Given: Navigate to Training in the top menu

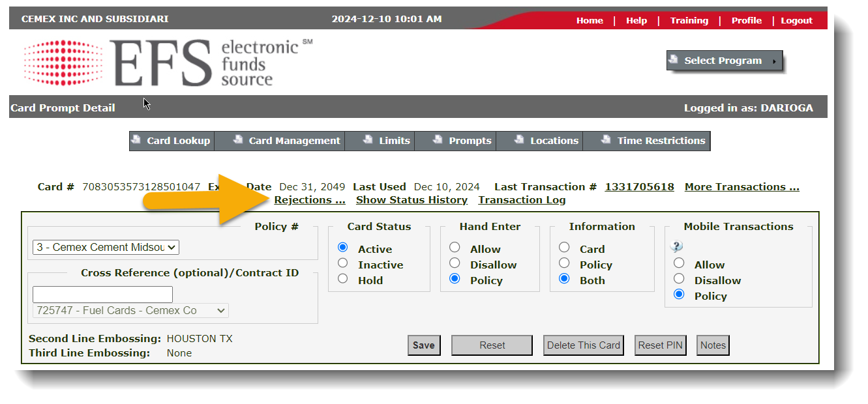Looking at the screenshot, I should pos(689,20).
